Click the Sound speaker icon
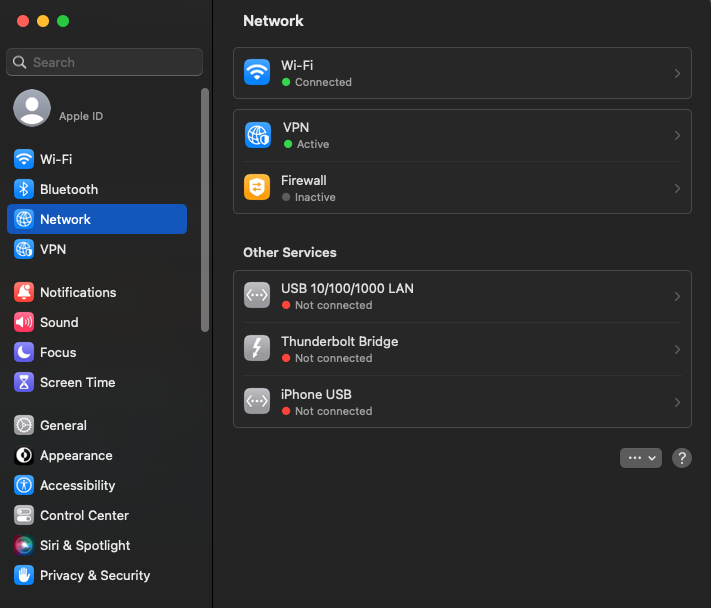The height and width of the screenshot is (608, 711). coord(24,322)
